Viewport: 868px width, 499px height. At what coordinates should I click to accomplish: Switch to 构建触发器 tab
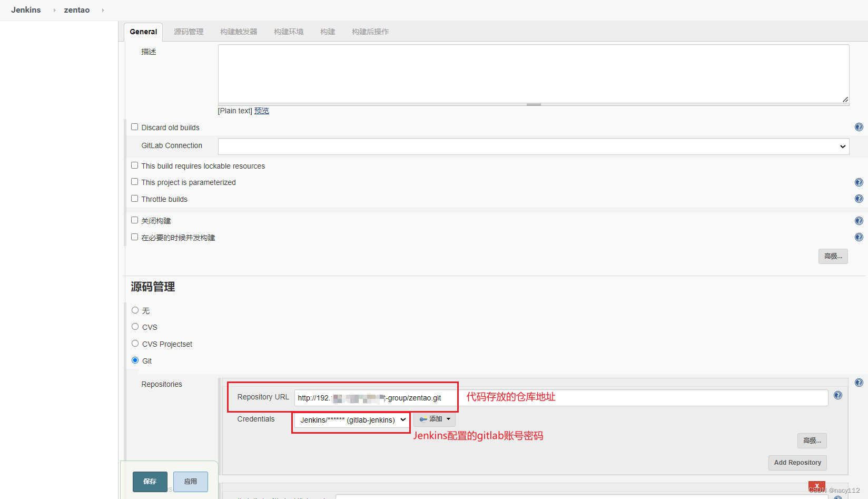click(x=239, y=32)
